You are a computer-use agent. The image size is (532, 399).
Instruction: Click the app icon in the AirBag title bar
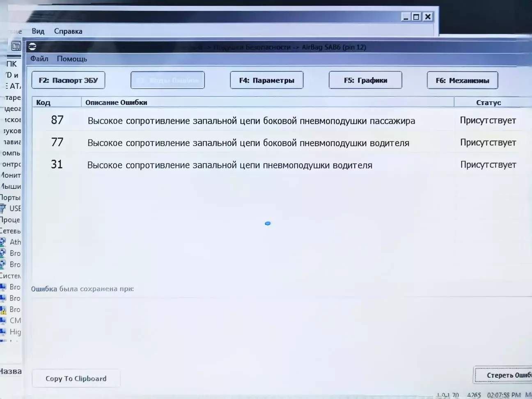(32, 47)
